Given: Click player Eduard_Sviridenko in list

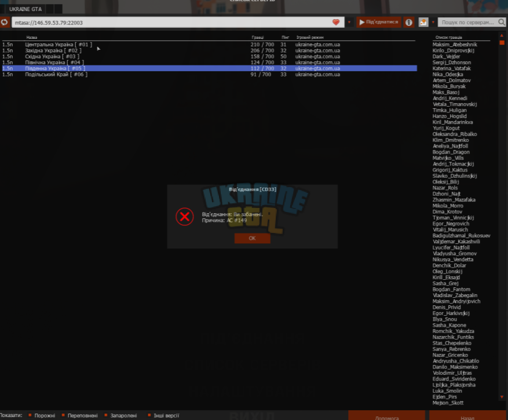Looking at the screenshot, I should [x=454, y=379].
